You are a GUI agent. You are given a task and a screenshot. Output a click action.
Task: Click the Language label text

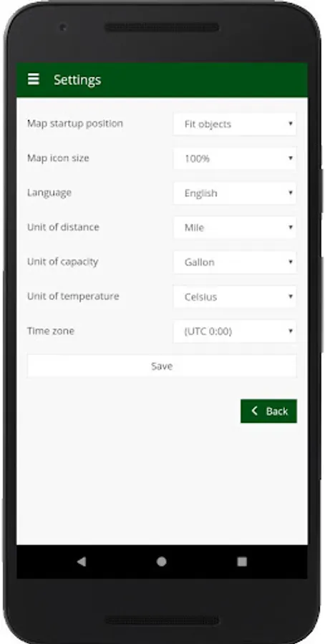point(49,193)
